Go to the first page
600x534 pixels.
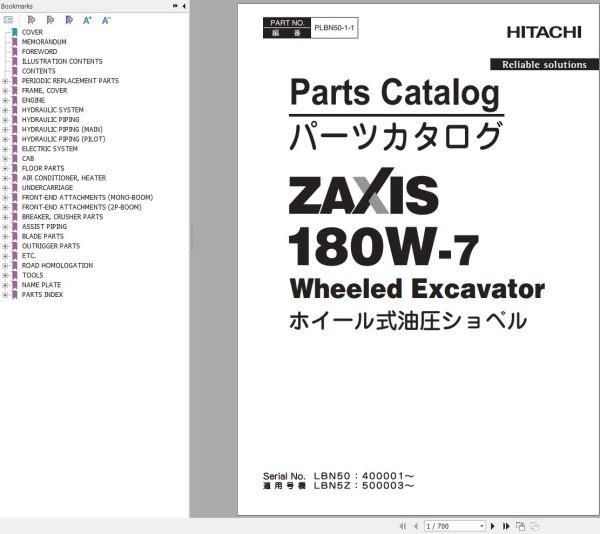(403, 526)
